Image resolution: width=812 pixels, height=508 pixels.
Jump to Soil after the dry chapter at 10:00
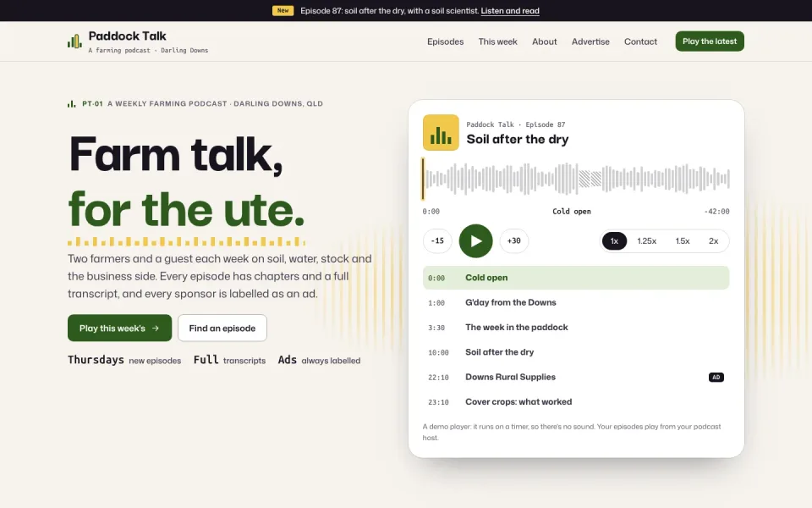pos(576,352)
